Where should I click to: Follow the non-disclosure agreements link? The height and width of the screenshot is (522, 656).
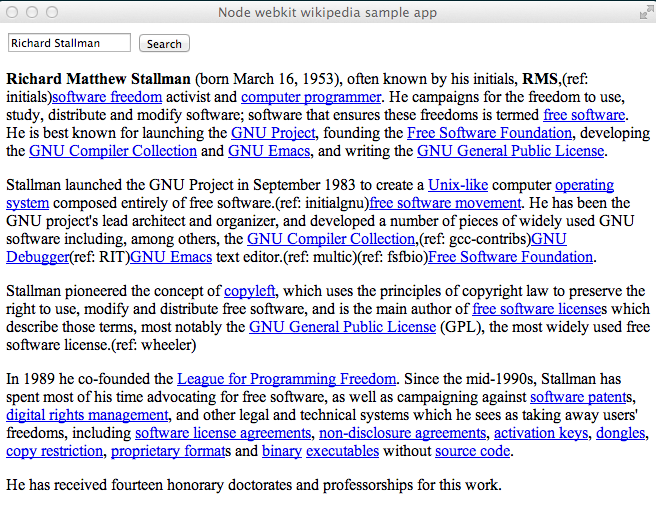(x=402, y=433)
